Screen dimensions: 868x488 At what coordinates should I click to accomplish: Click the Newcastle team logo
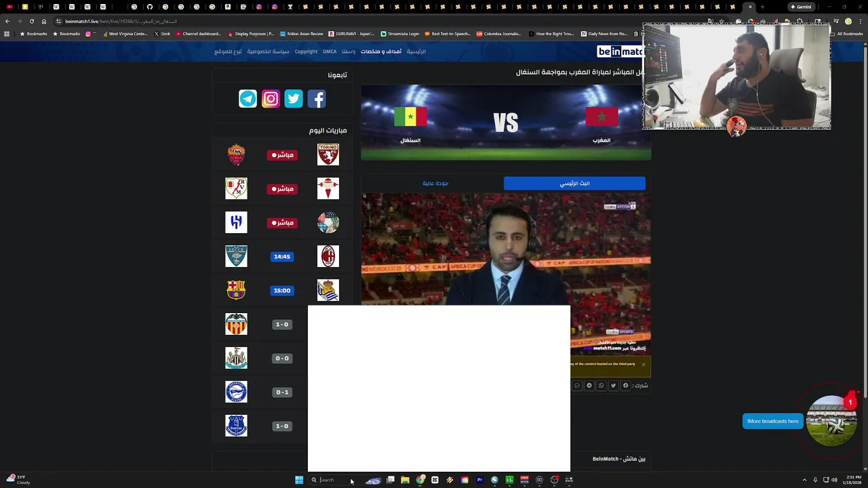[x=236, y=358]
